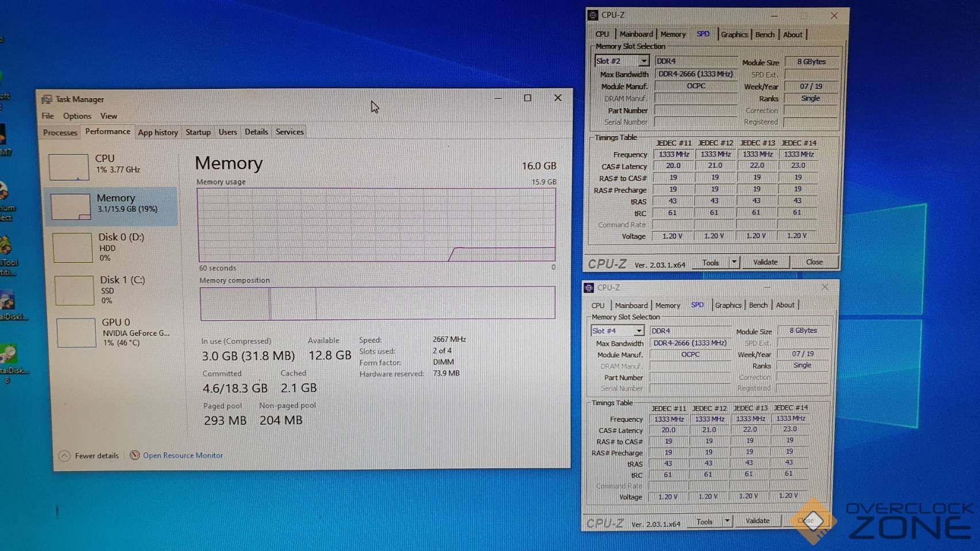
Task: Open the About tab in lower CPU-Z
Action: [785, 305]
